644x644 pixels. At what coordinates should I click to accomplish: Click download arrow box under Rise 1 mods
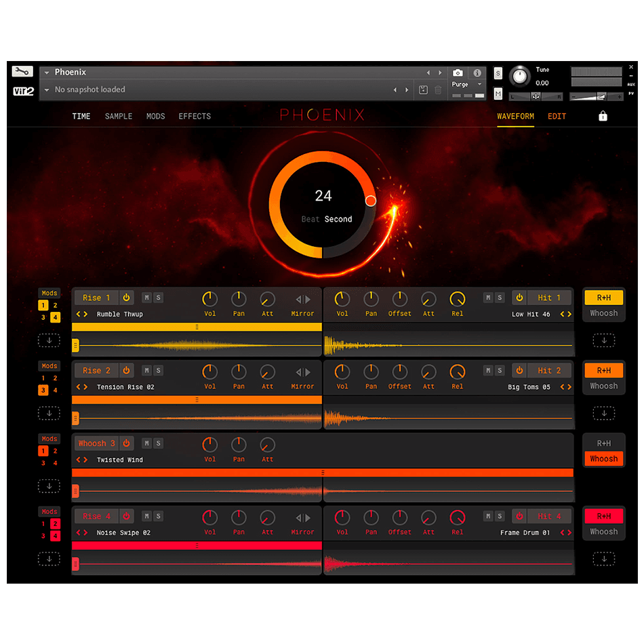pyautogui.click(x=49, y=340)
